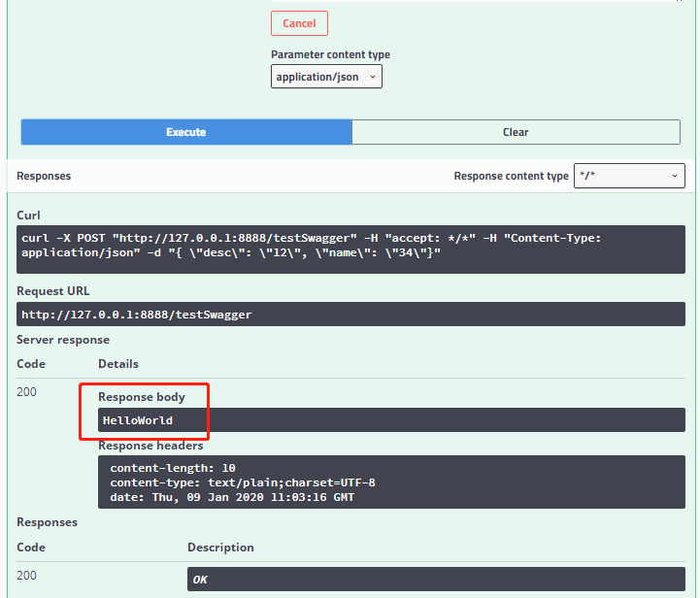
Task: Click the Response headers label
Action: [150, 446]
